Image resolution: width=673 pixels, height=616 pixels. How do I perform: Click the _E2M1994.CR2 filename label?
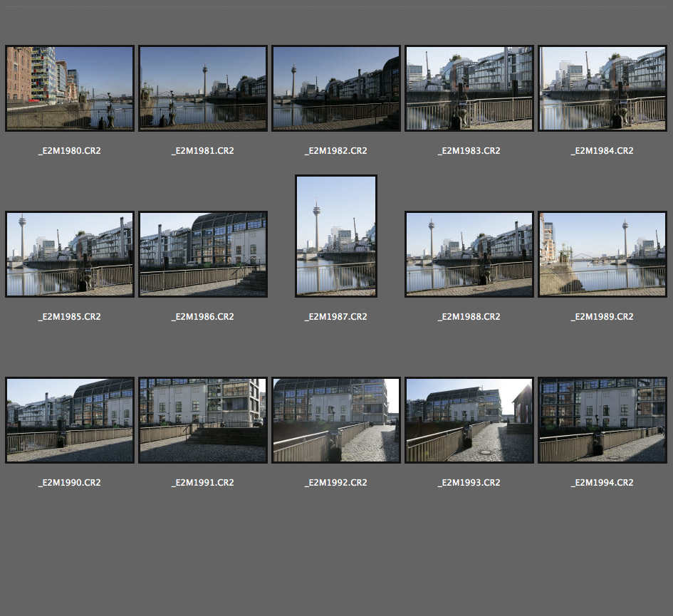pyautogui.click(x=602, y=483)
